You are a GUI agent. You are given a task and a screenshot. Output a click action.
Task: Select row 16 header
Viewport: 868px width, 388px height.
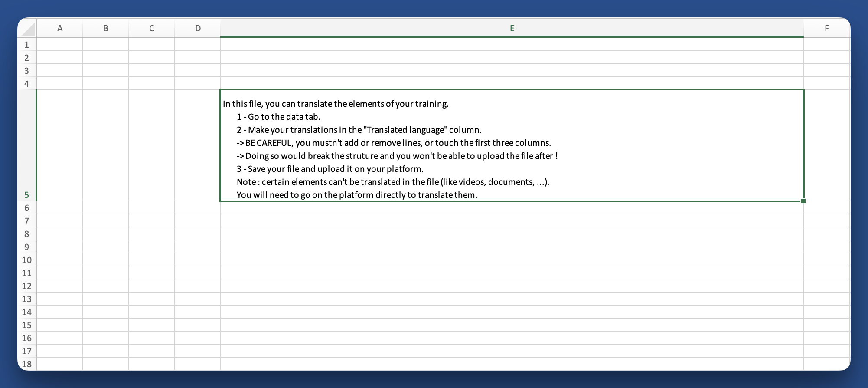tap(27, 338)
